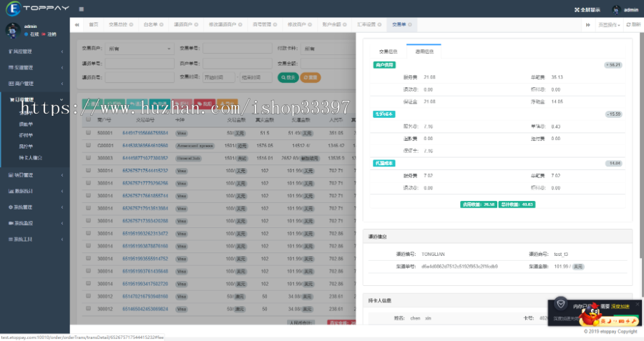This screenshot has height=341, width=644.
Task: Tick checkbox for order 651470216793948160 row
Action: point(88,296)
